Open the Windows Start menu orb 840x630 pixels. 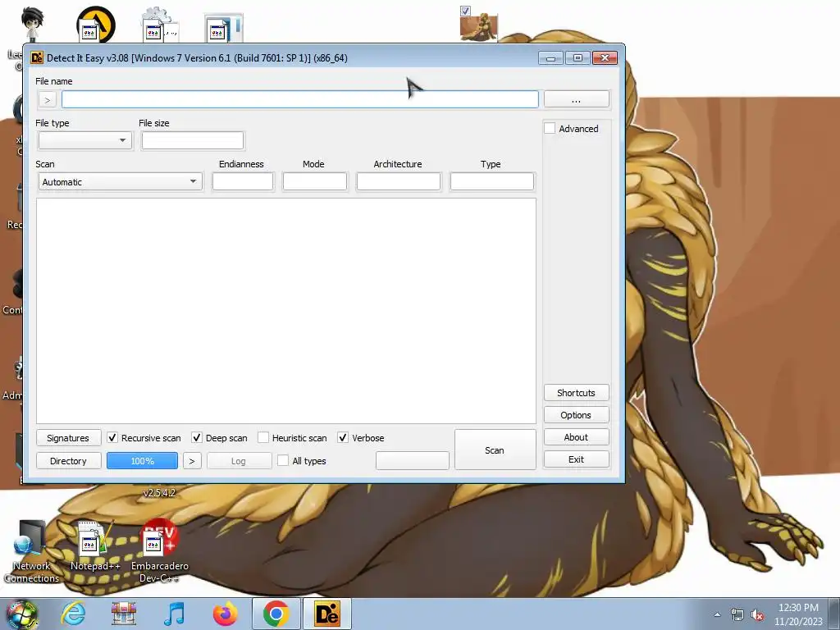click(x=21, y=614)
